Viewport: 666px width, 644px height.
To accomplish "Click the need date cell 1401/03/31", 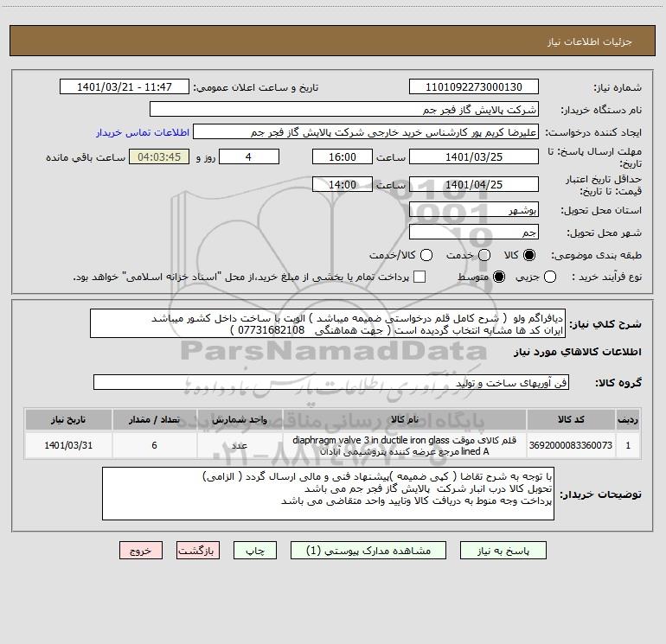I will click(68, 445).
